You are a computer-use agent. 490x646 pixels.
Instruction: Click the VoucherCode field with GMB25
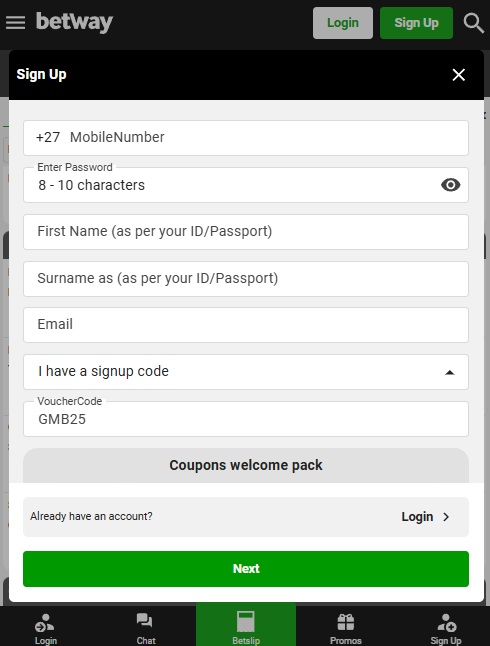pyautogui.click(x=246, y=419)
